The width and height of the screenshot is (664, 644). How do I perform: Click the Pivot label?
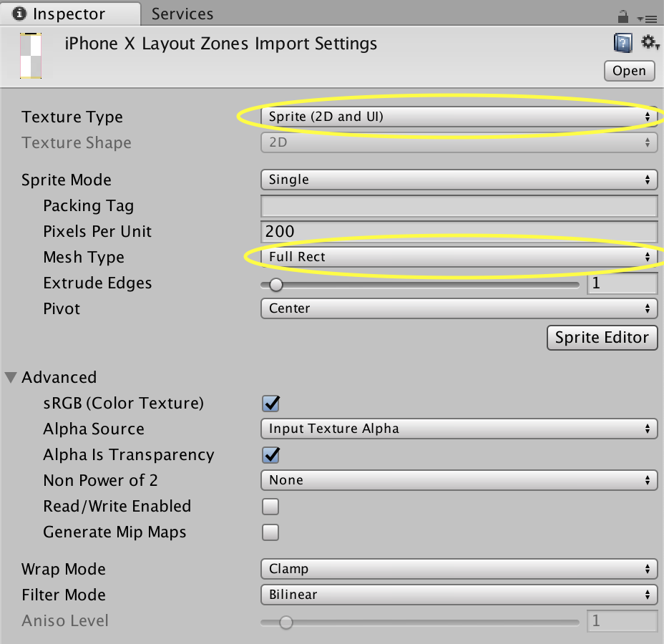62,308
